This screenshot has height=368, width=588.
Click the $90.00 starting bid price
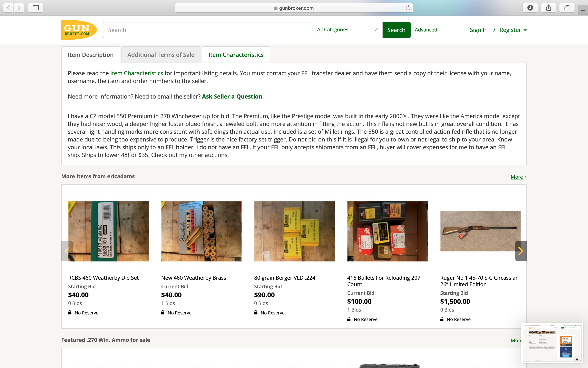pyautogui.click(x=264, y=295)
